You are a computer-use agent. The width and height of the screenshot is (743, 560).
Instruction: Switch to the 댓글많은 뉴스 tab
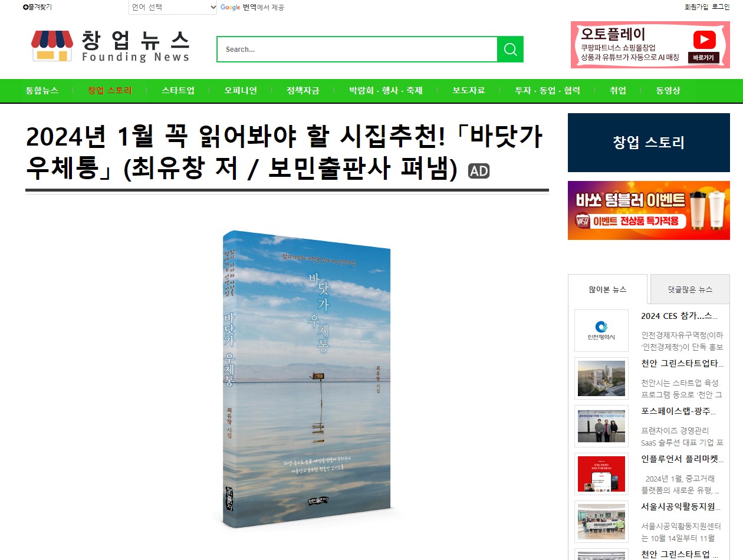coord(690,289)
